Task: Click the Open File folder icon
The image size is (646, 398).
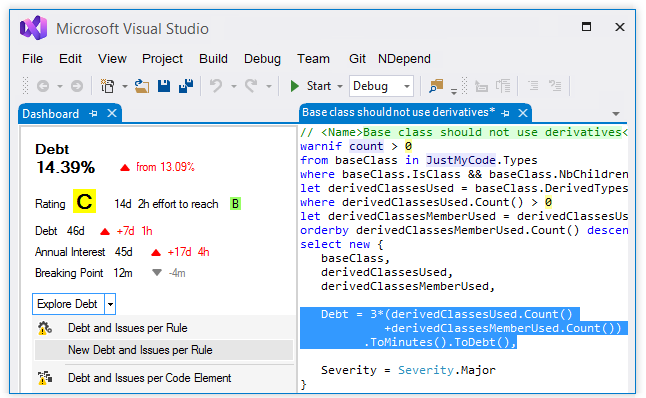Action: [x=142, y=86]
